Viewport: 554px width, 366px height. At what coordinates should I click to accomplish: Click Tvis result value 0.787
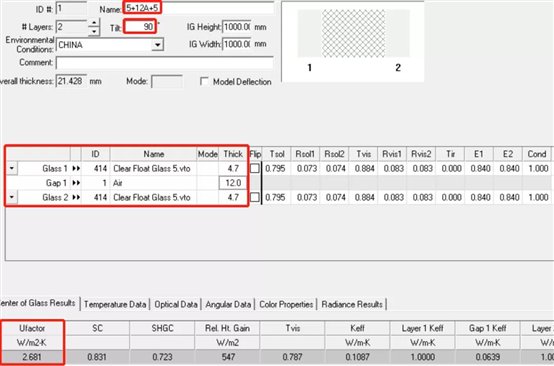pyautogui.click(x=292, y=357)
